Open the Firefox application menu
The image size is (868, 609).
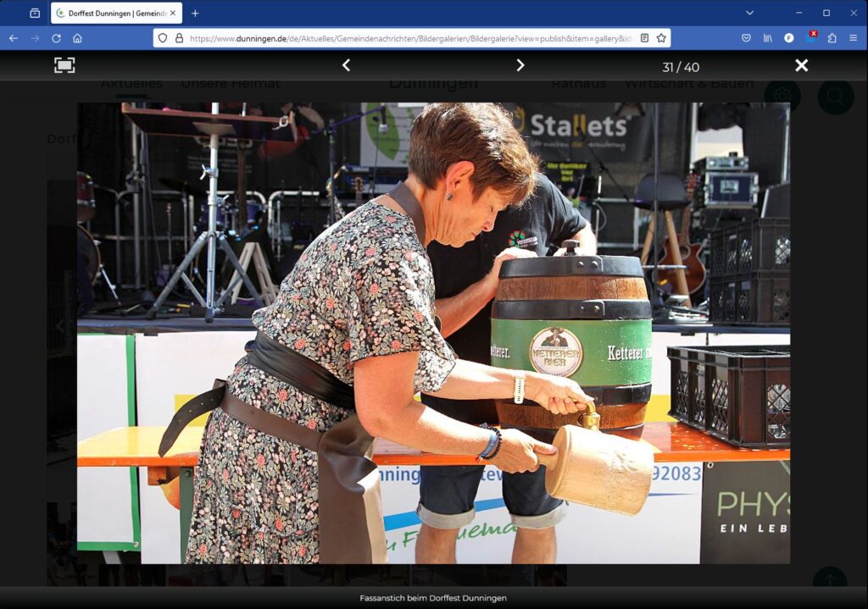[853, 38]
